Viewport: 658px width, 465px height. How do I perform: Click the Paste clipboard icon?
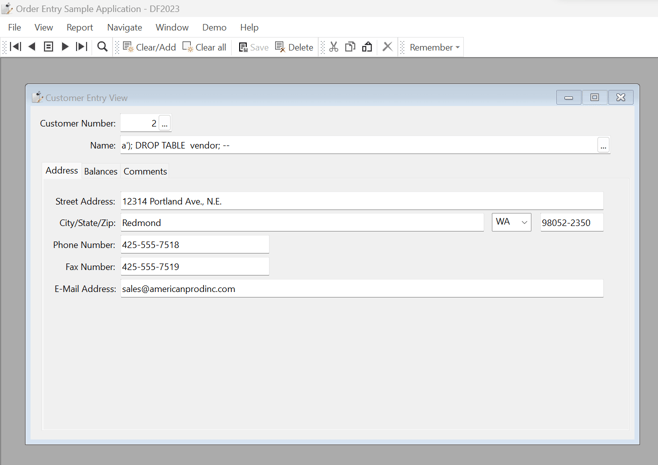pos(367,47)
